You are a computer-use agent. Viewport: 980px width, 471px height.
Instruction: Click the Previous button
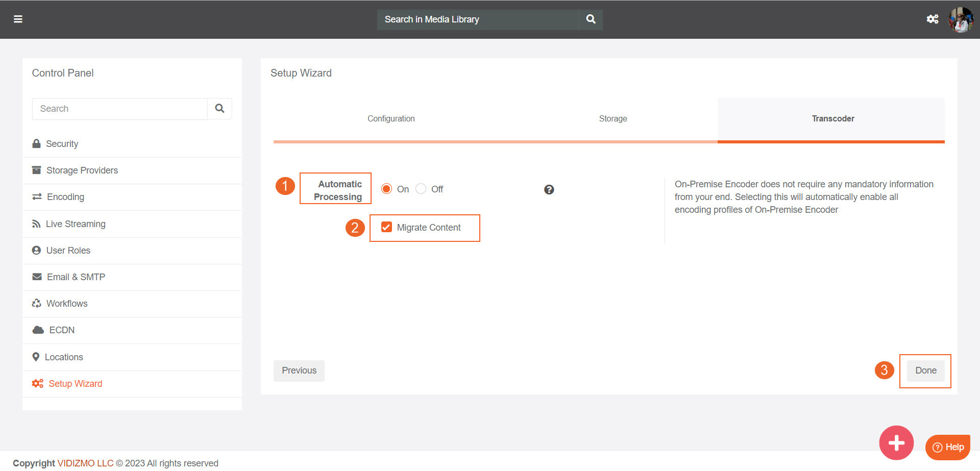coord(299,371)
